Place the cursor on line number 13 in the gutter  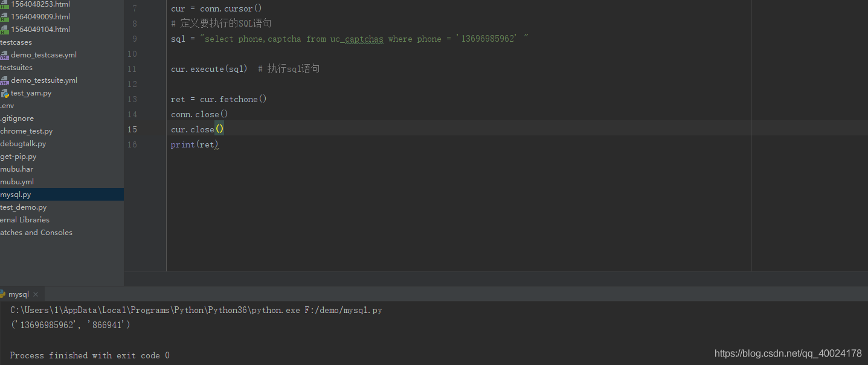(x=132, y=99)
